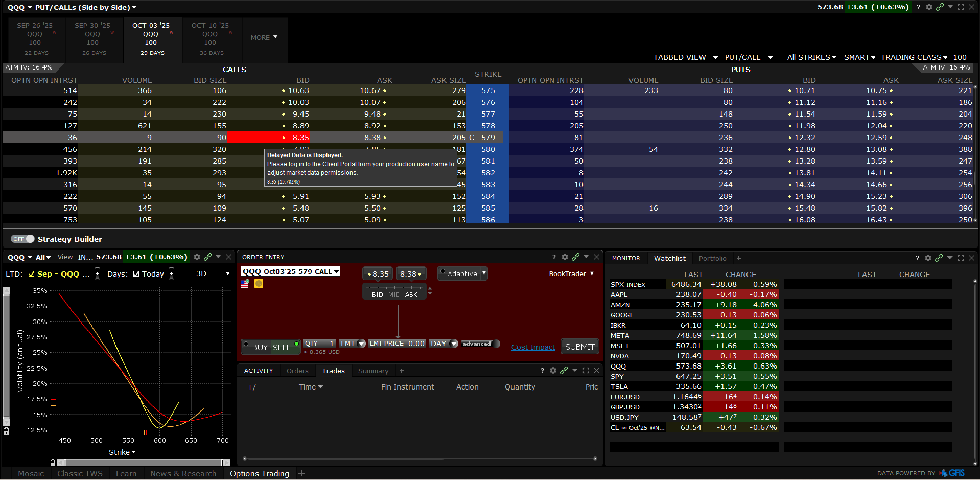This screenshot has height=480, width=980.
Task: Open the TRADING CLASS dropdown
Action: (x=914, y=57)
